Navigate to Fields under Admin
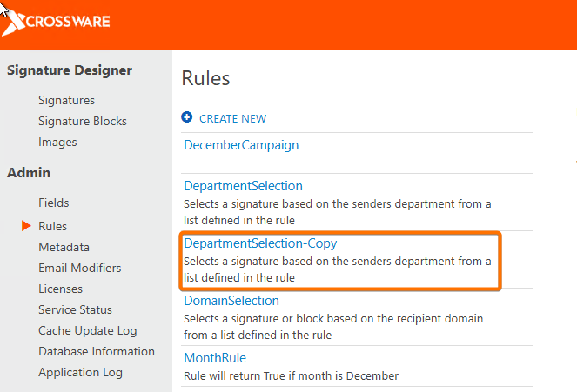 coord(54,203)
